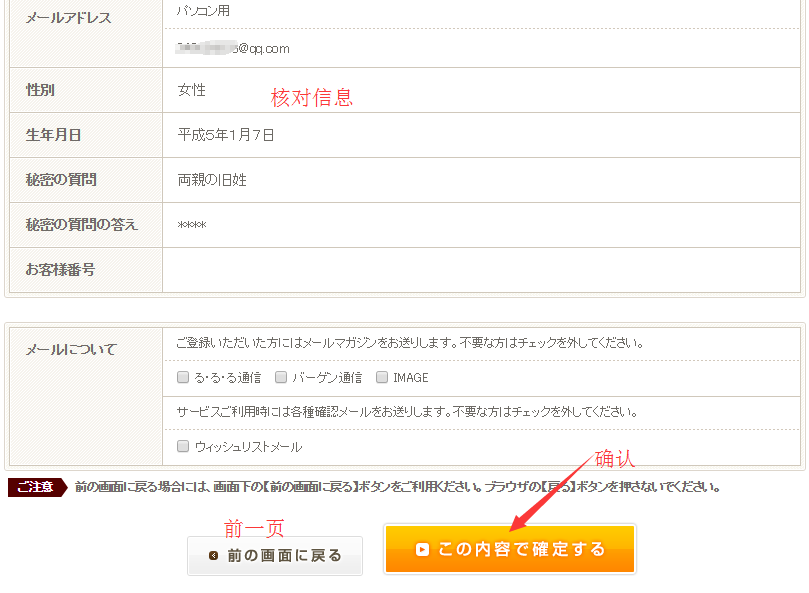Click the red 确认 annotation label
Viewport: 809px width, 593px height.
coord(615,459)
